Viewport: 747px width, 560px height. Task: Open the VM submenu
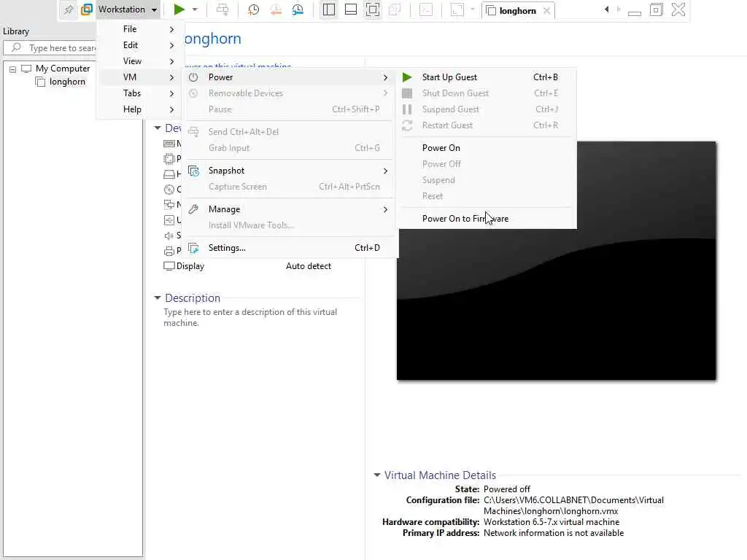click(139, 77)
